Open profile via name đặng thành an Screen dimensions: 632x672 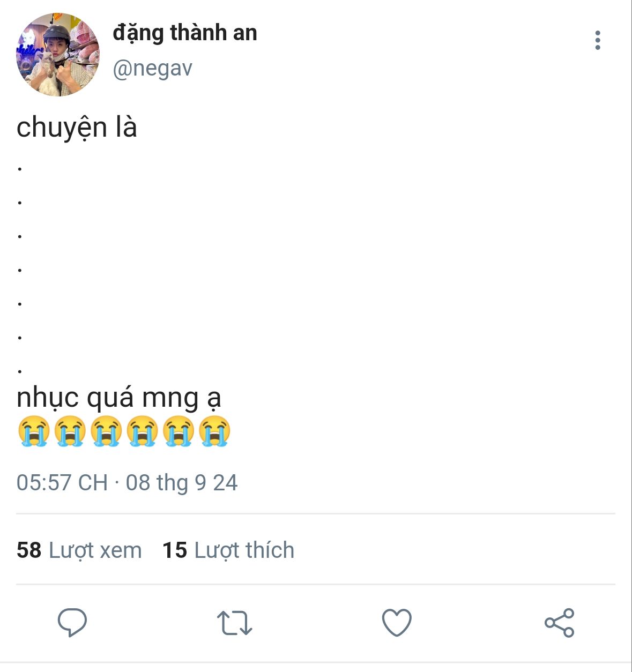tap(185, 33)
